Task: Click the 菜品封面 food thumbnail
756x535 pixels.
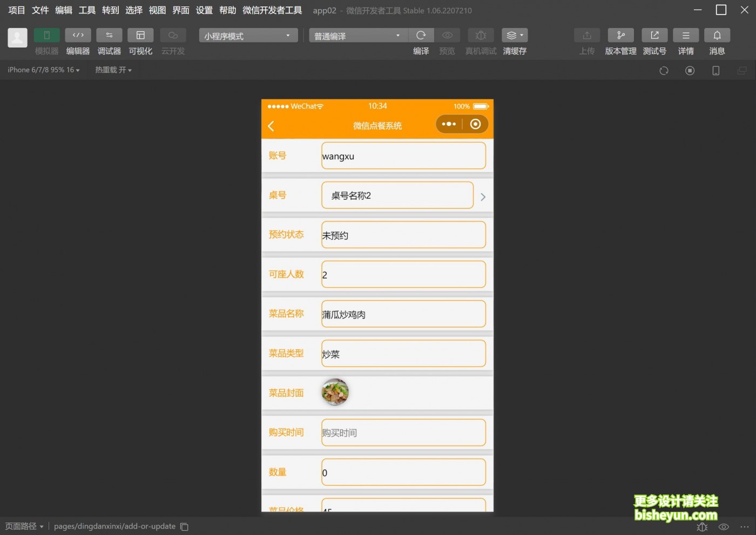Action: [335, 392]
